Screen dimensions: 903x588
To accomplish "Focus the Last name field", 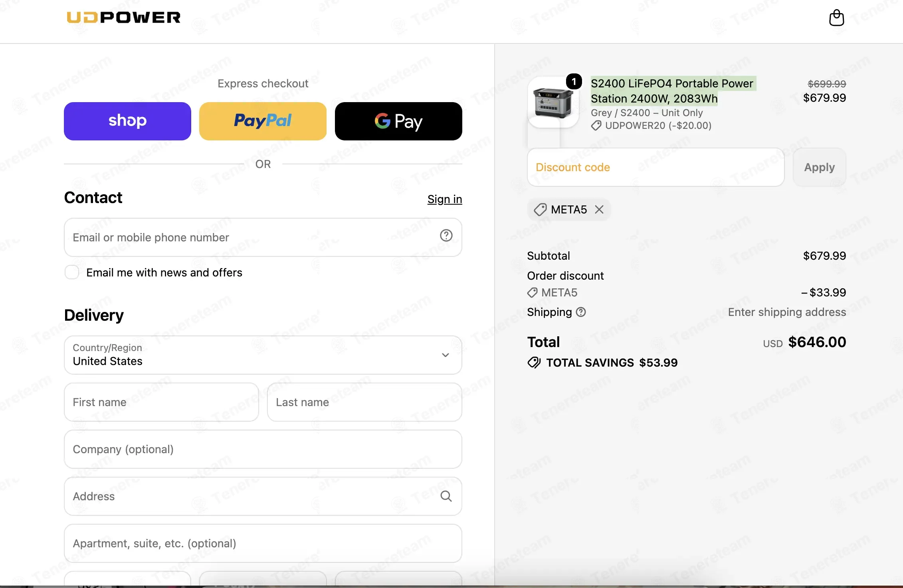I will 364,402.
